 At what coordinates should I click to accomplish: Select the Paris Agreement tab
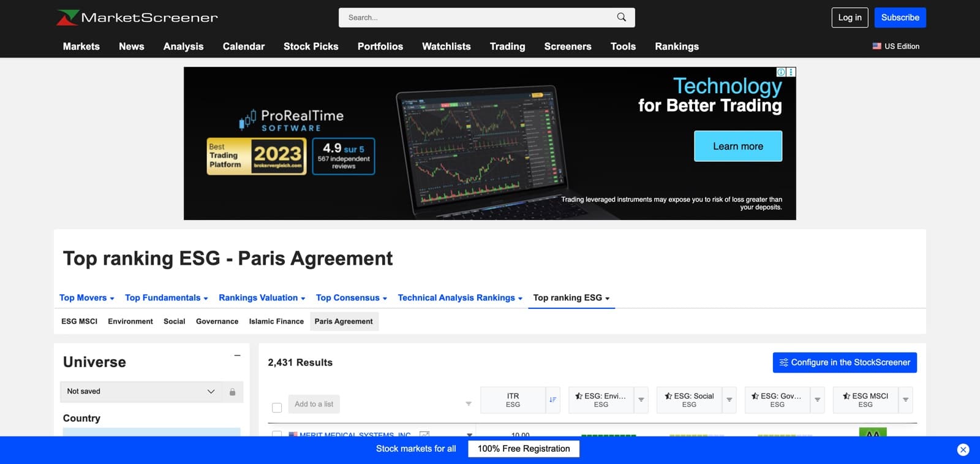coord(344,321)
